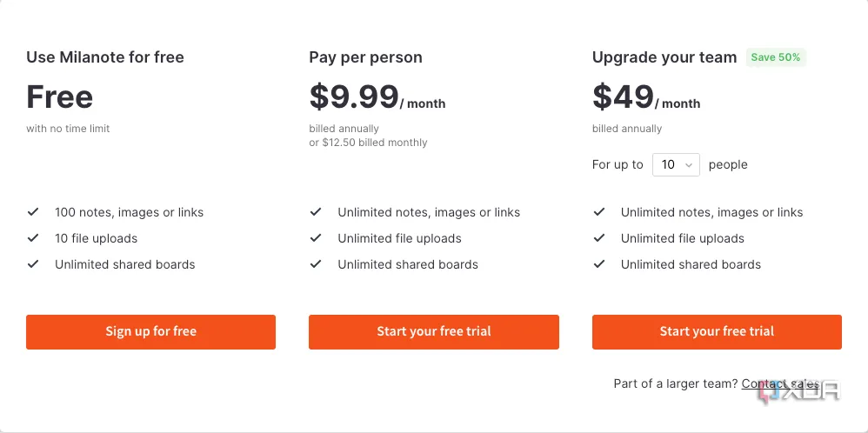
Task: Open the Contact sales link
Action: click(780, 383)
